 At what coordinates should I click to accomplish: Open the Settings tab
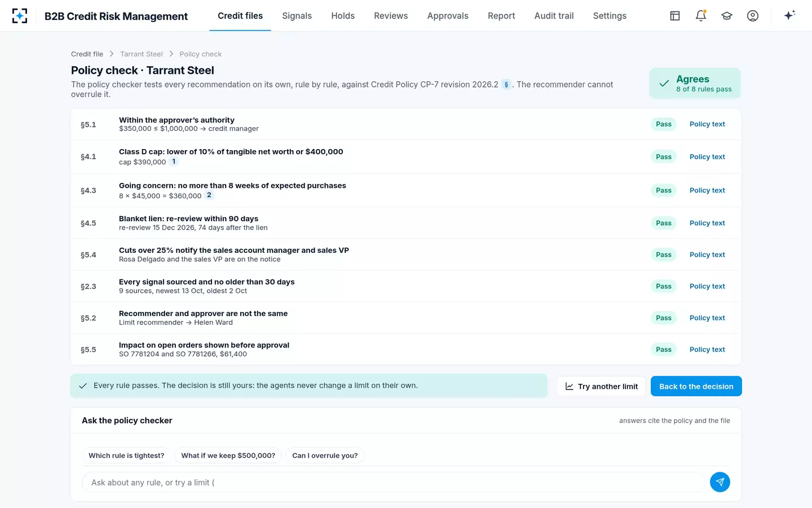[610, 16]
